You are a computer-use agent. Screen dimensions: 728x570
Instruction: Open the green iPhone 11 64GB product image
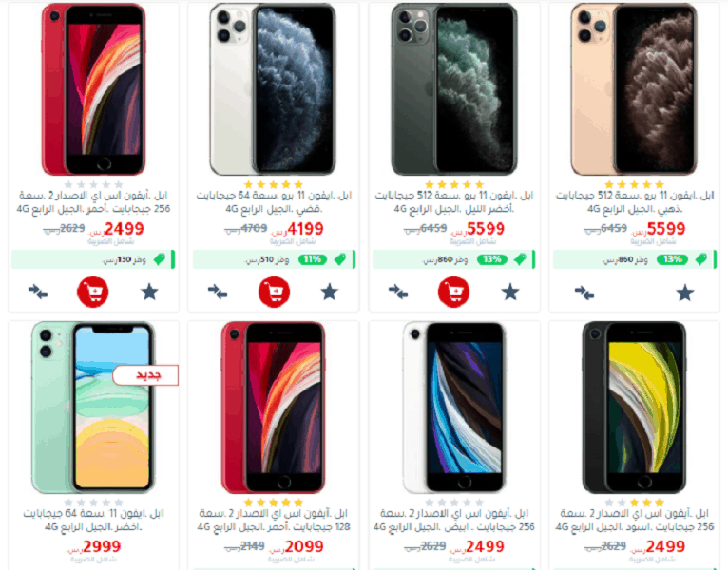click(x=93, y=408)
